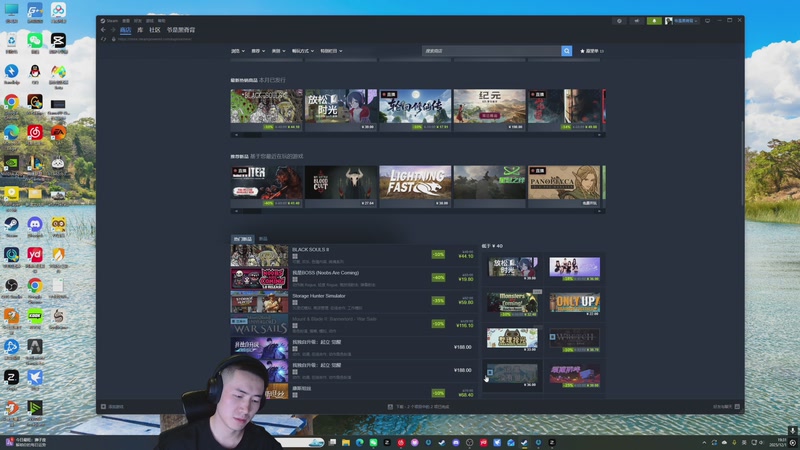Open the Wretch small capsule
800x450 pixels.
tap(574, 340)
